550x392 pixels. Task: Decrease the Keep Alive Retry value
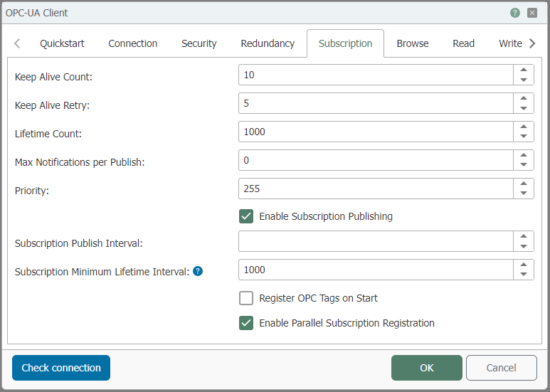coord(524,108)
